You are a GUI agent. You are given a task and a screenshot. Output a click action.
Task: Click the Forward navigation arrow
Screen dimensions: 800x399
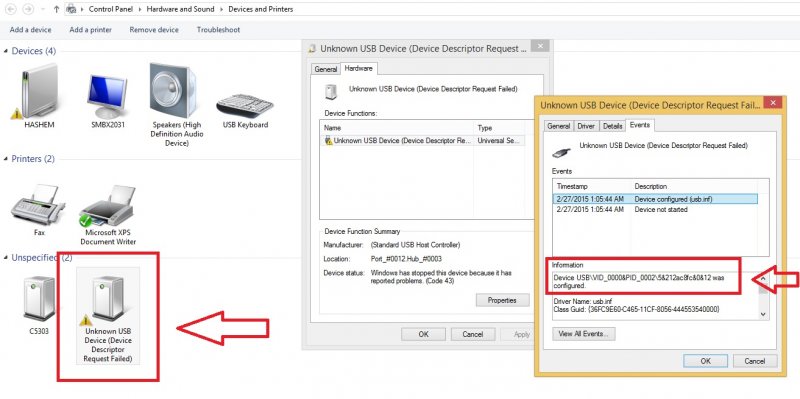pos(29,9)
